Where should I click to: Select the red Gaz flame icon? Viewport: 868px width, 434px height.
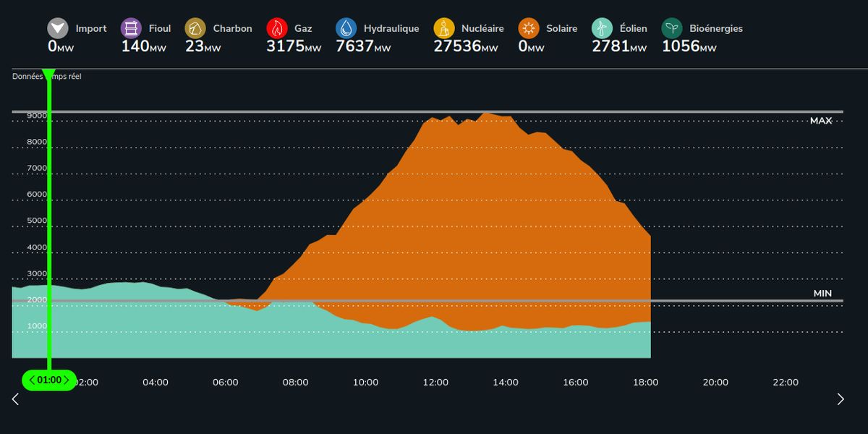pyautogui.click(x=277, y=29)
